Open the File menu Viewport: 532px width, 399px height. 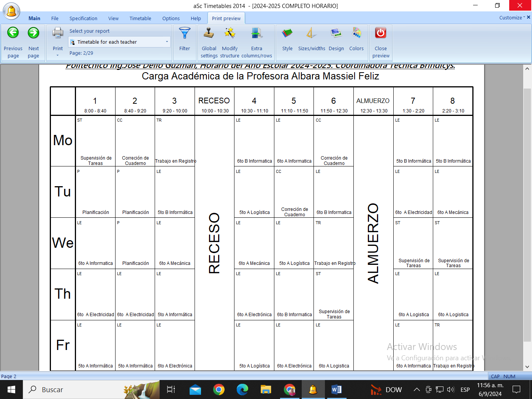[x=55, y=18]
